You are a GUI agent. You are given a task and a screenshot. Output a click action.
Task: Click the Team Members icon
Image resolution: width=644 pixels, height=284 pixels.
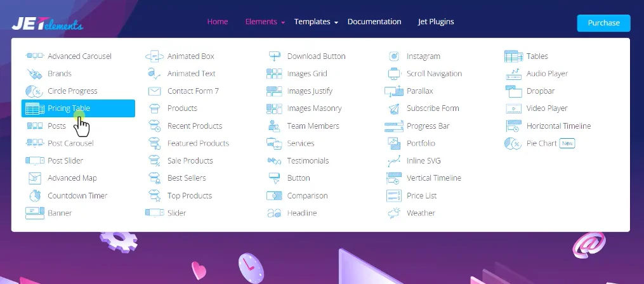[274, 126]
